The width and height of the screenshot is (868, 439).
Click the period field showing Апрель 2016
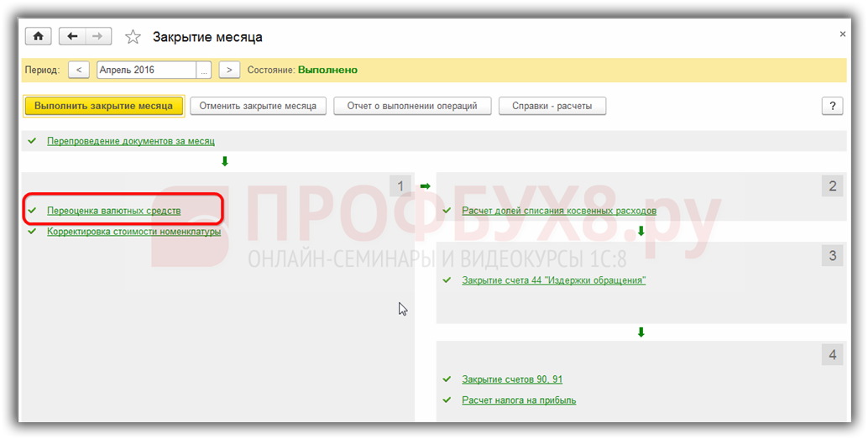point(146,71)
